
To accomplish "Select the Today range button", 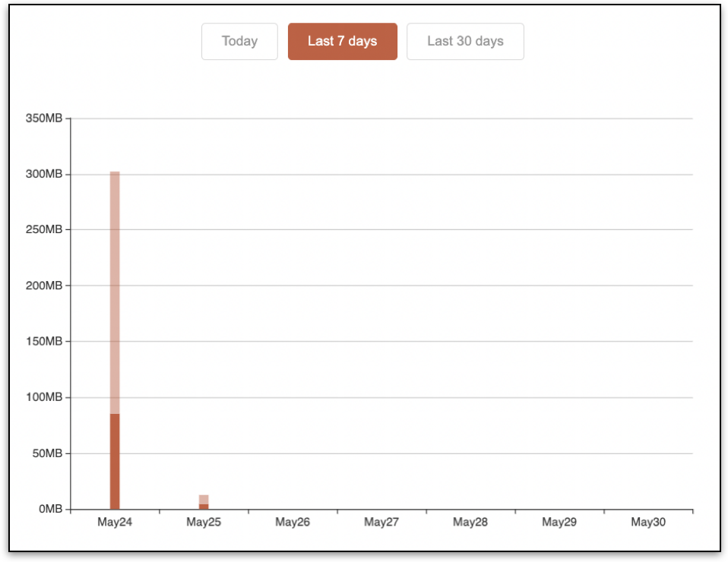I will [x=239, y=41].
